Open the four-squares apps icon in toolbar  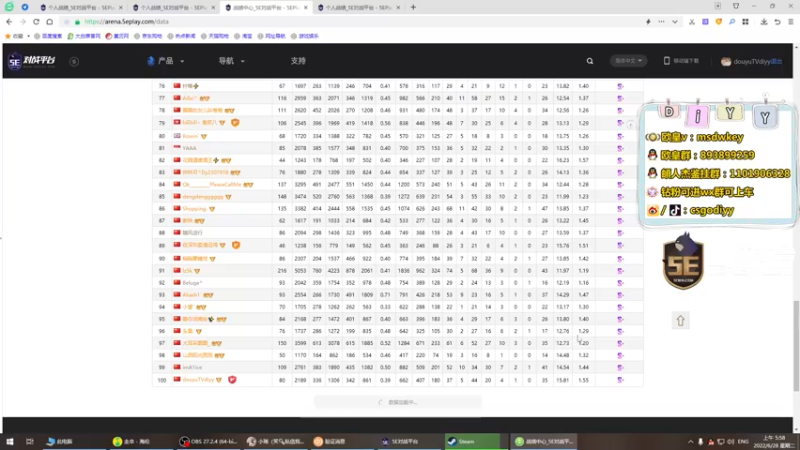tap(745, 22)
